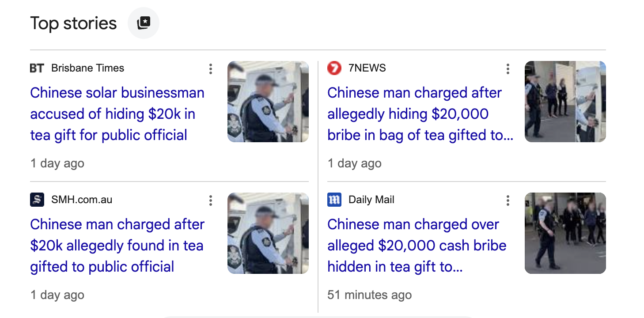644x318 pixels.
Task: Open 'Chinese solar businessman accused' headline
Action: pos(117,114)
